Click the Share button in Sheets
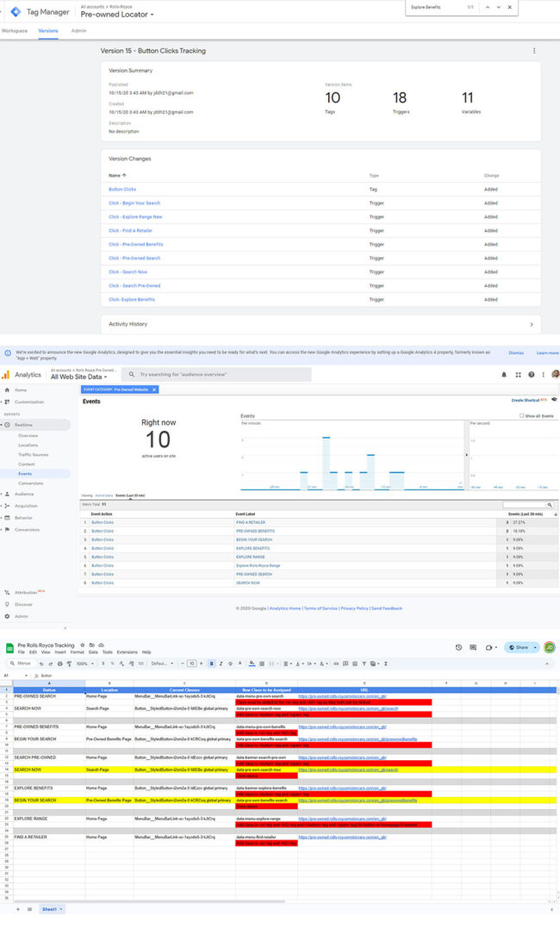The image size is (560, 935). [x=520, y=647]
